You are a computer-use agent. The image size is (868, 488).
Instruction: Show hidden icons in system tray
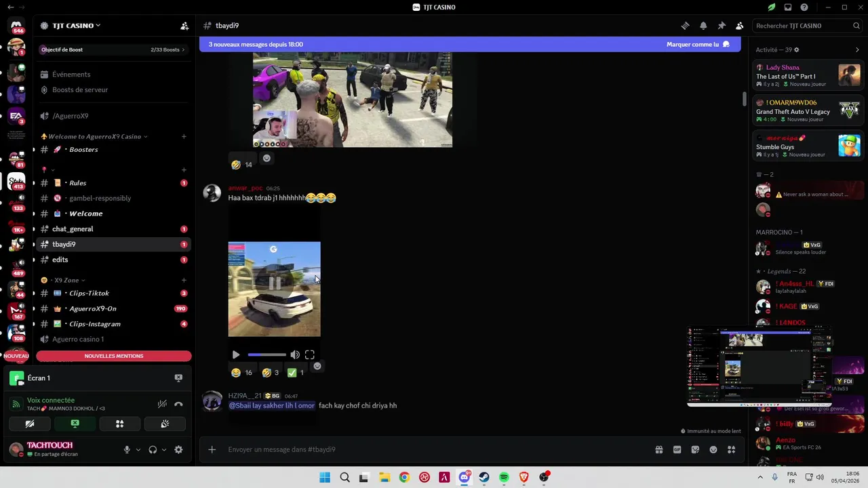click(759, 477)
